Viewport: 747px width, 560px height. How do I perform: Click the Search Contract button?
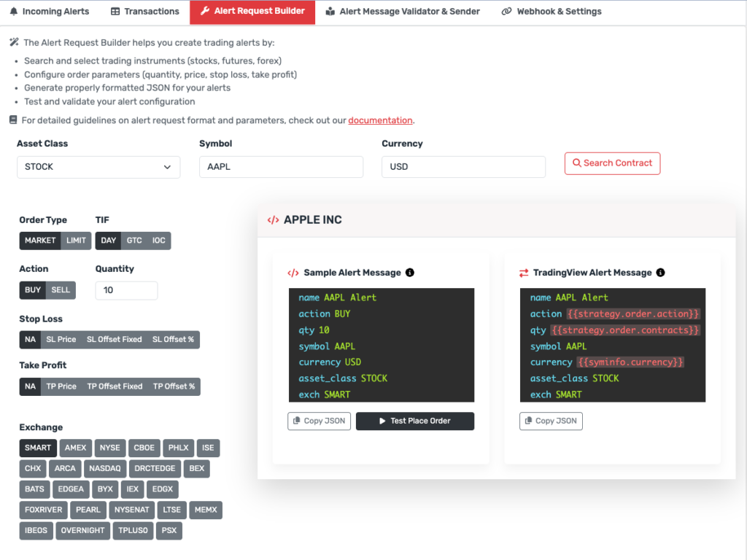[612, 163]
